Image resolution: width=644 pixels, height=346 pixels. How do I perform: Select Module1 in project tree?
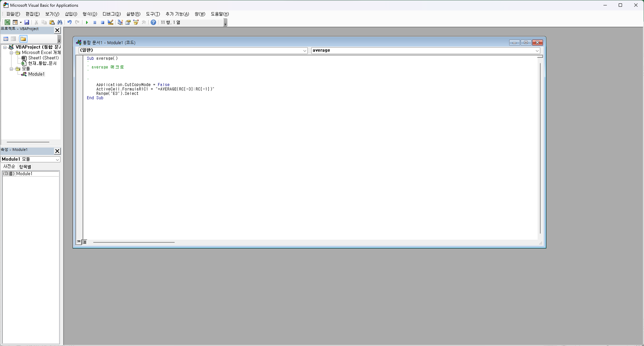click(36, 74)
